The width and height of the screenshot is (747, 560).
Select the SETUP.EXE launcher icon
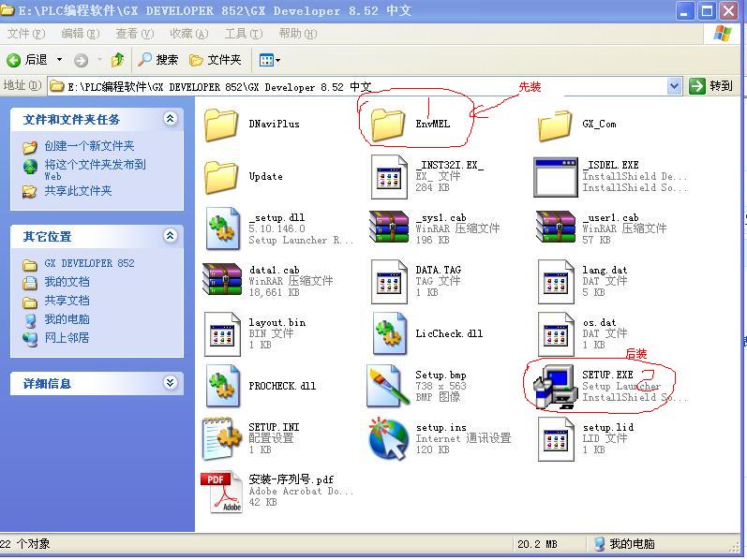[x=554, y=386]
